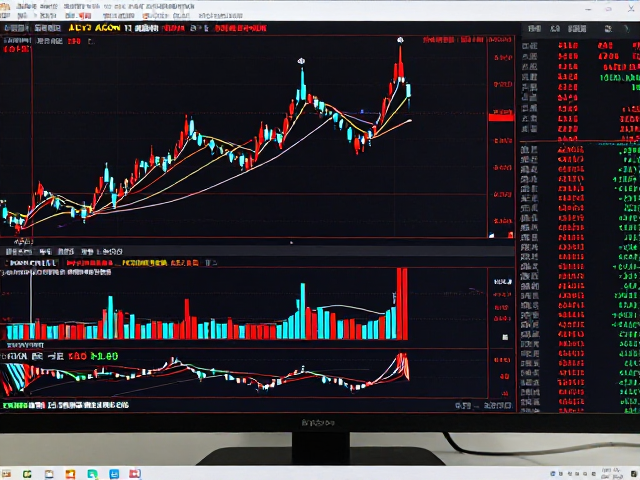The height and width of the screenshot is (480, 640).
Task: Open the orange app in the taskbar
Action: pyautogui.click(x=71, y=474)
